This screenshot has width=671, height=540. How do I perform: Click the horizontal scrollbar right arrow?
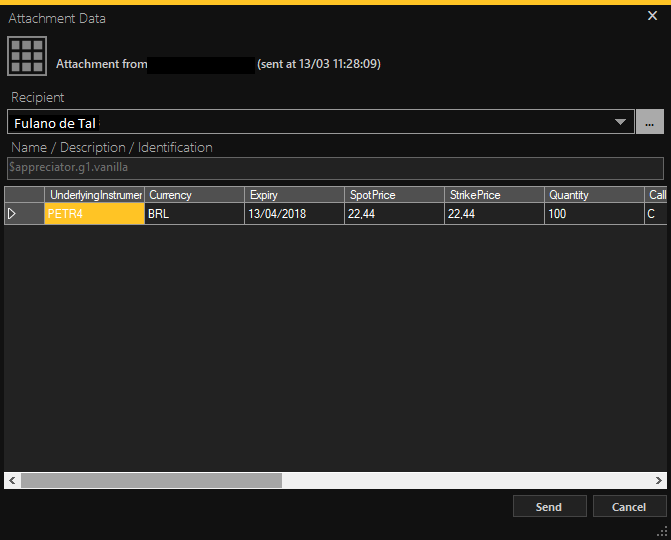(658, 481)
